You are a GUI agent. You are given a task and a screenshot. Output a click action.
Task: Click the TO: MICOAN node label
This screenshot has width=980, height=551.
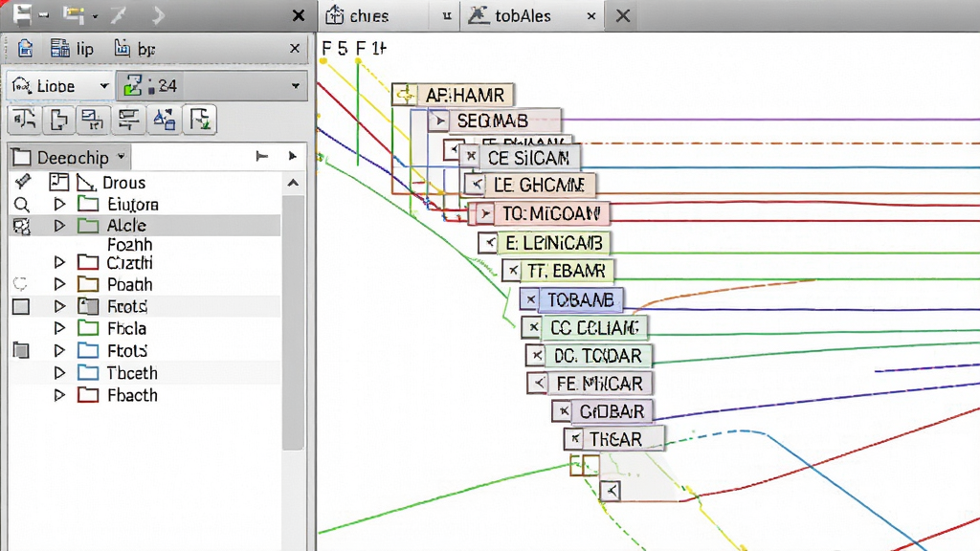[551, 213]
